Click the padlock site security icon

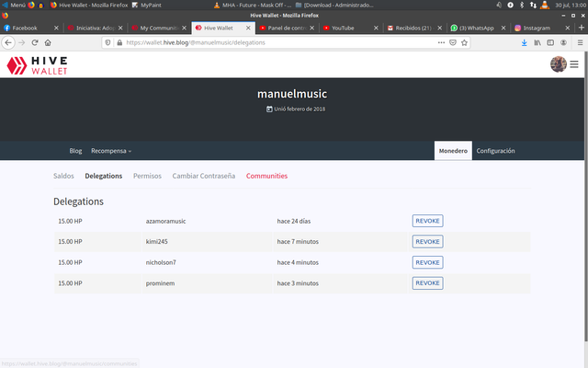[119, 43]
